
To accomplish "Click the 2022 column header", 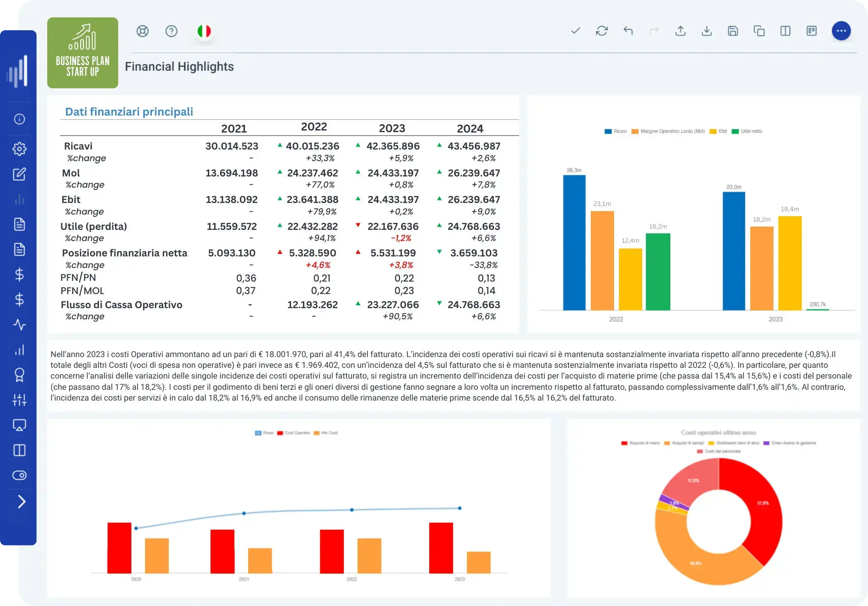I will point(314,127).
